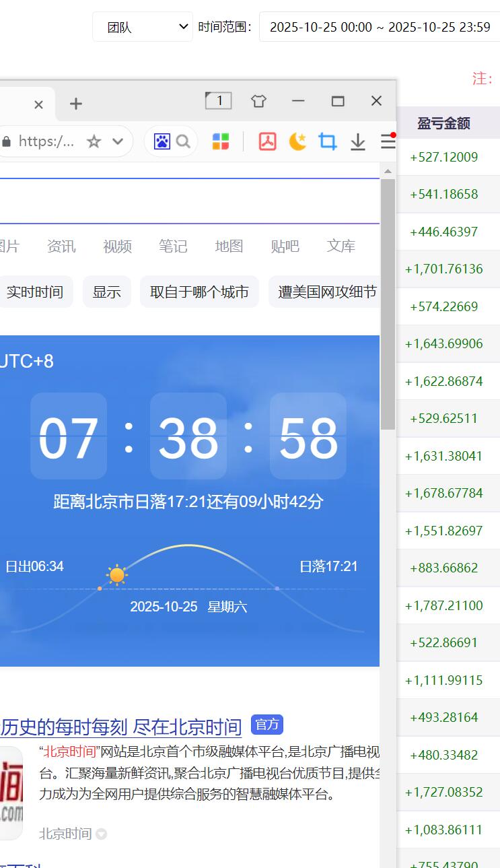Image resolution: width=500 pixels, height=868 pixels.
Task: Click the red PDF tool icon
Action: pyautogui.click(x=268, y=141)
